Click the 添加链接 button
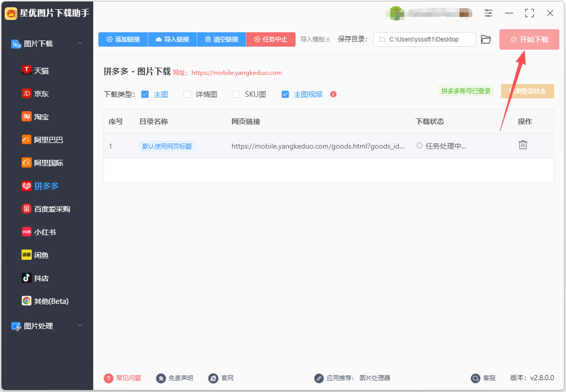 [123, 39]
